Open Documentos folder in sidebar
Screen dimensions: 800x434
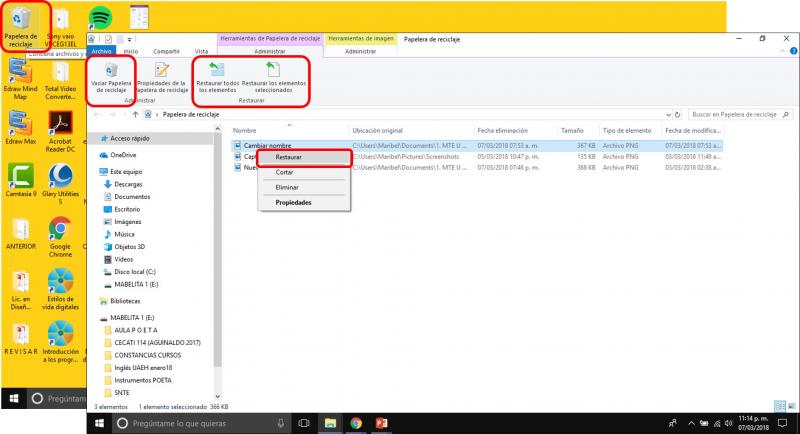point(132,197)
